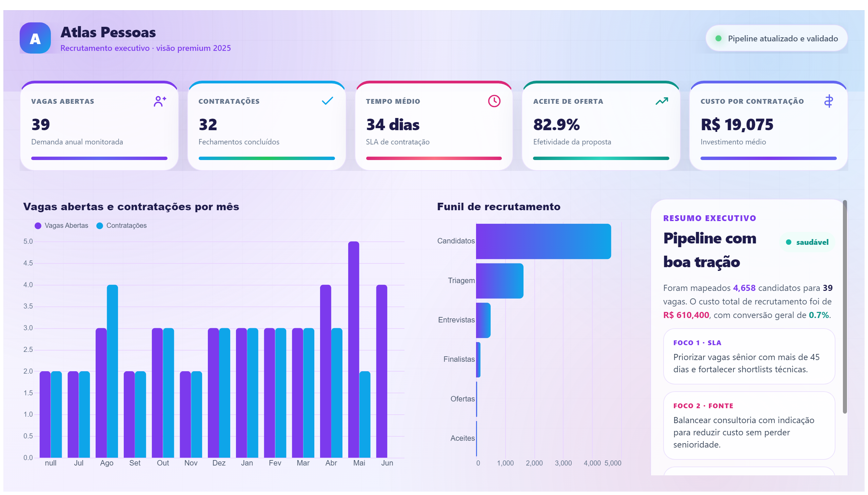Click the Atlas Pessoas logo icon
The height and width of the screenshot is (495, 868).
[x=35, y=38]
